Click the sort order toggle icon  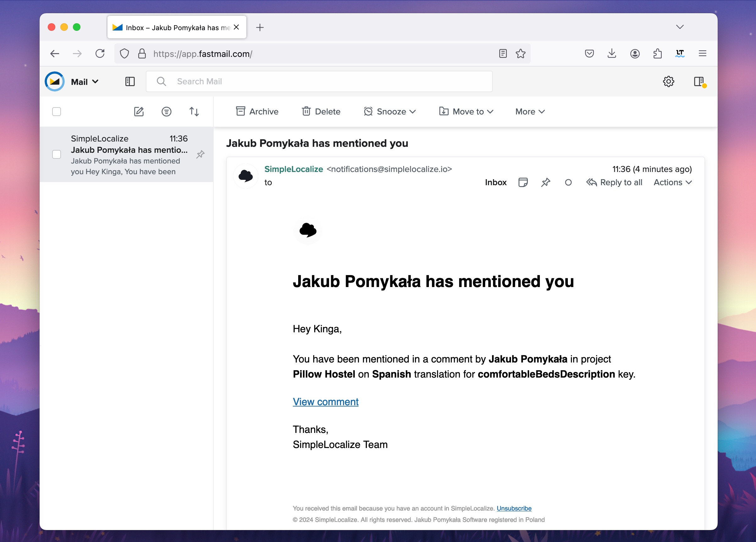[x=194, y=112]
